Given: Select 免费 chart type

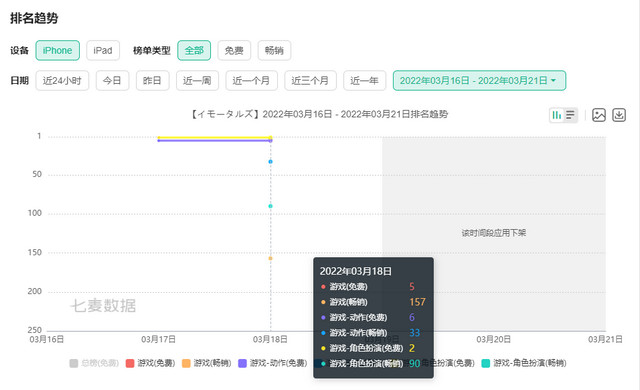Looking at the screenshot, I should coord(234,51).
